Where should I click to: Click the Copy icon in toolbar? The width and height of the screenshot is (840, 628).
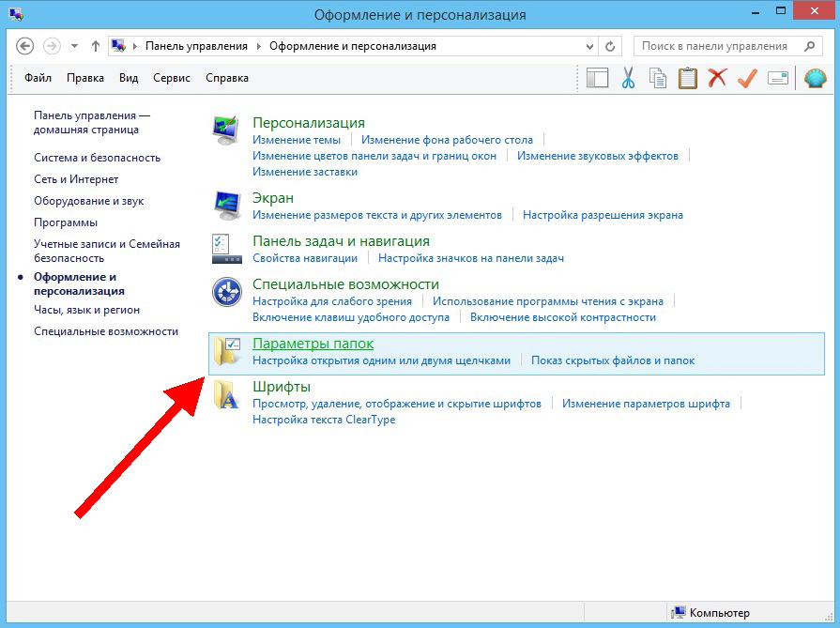[658, 79]
